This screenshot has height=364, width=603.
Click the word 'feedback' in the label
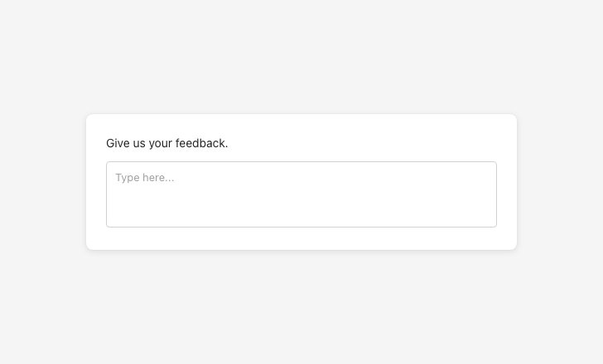point(200,143)
